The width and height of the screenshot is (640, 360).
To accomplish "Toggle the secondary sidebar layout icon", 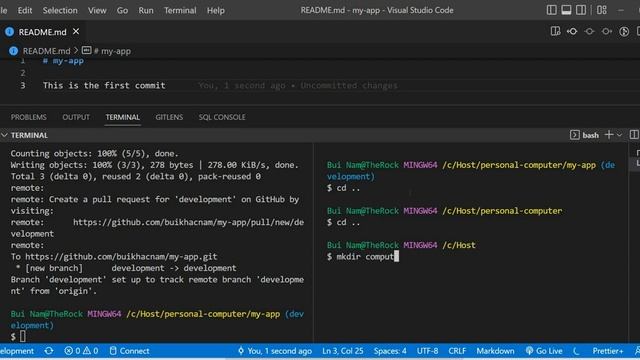I will 581,10.
